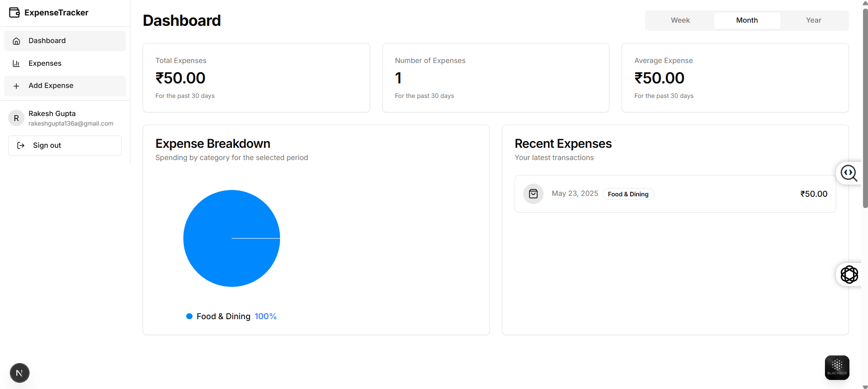Click the ₹50.00 amount in Recent Expenses
This screenshot has width=868, height=389.
(x=814, y=194)
